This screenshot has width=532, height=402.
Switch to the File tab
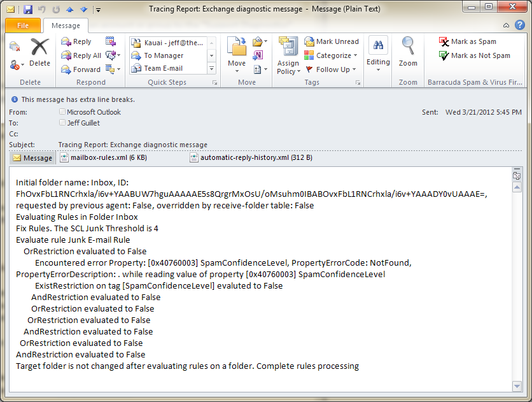pos(23,25)
